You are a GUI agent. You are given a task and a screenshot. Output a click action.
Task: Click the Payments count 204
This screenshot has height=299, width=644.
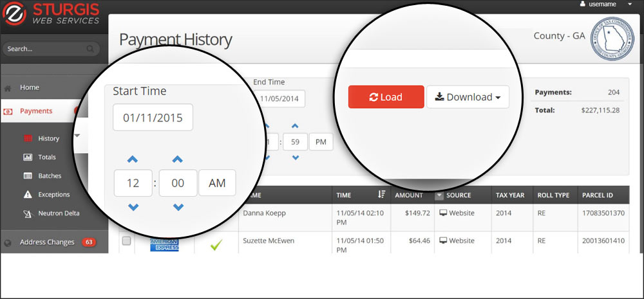(614, 93)
